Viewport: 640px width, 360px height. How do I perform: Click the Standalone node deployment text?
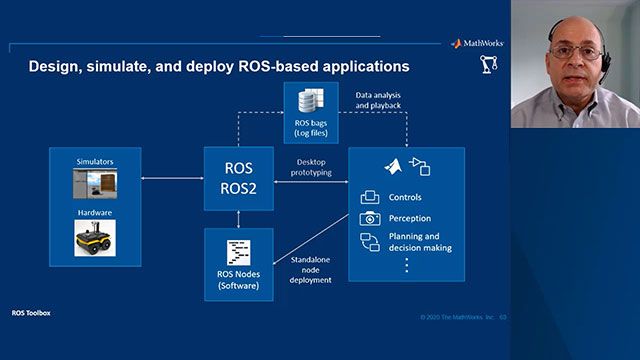[x=311, y=270]
